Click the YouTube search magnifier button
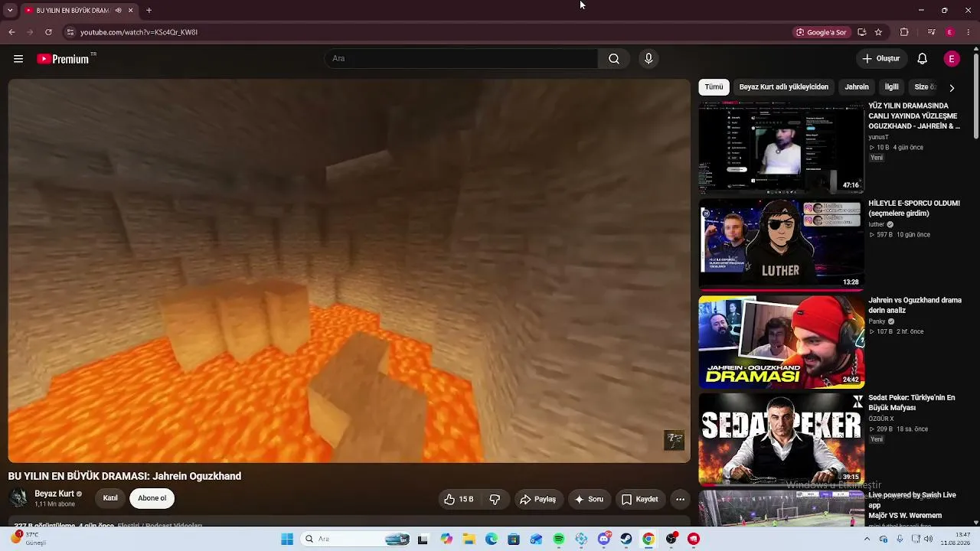The height and width of the screenshot is (551, 980). click(614, 59)
